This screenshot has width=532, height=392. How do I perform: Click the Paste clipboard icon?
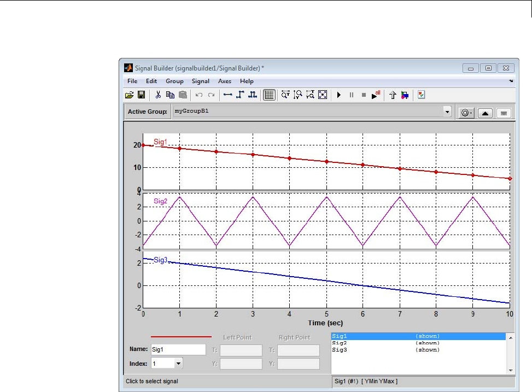[183, 95]
